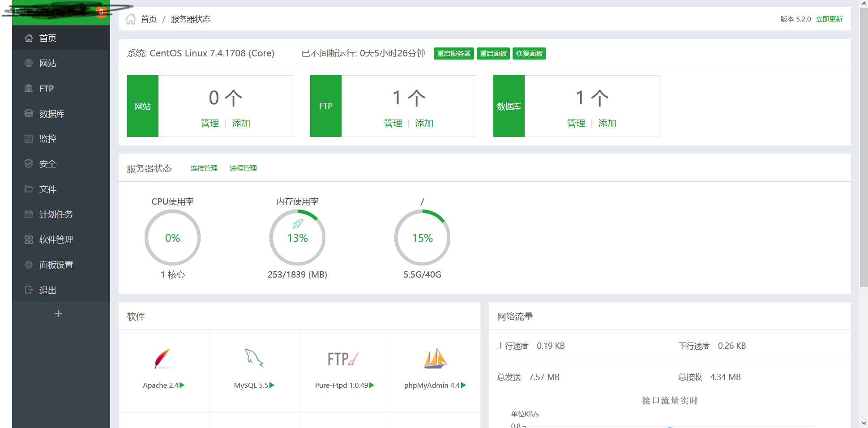
Task: Click the green 数据库 card tile
Action: [509, 106]
